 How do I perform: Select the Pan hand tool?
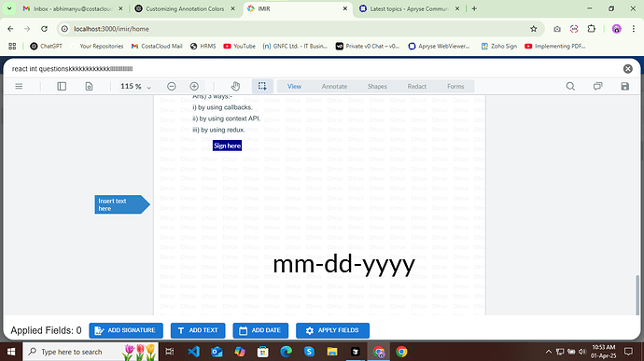[x=235, y=86]
